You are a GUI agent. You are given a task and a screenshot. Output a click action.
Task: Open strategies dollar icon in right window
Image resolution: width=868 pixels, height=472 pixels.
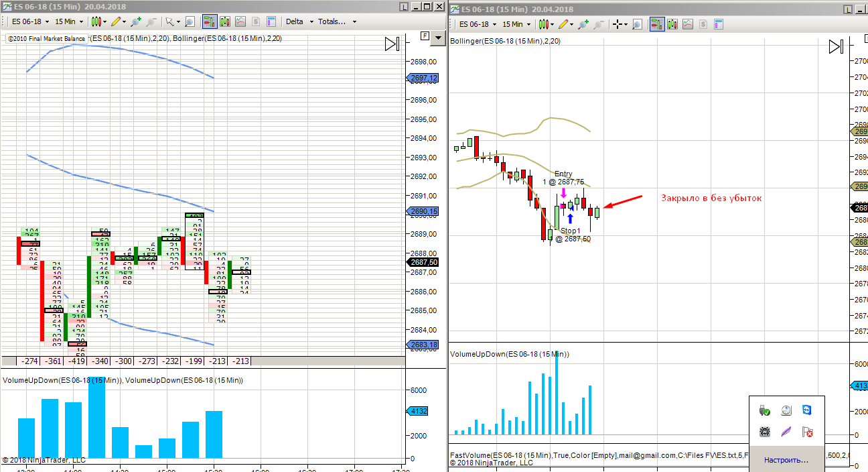tap(703, 24)
